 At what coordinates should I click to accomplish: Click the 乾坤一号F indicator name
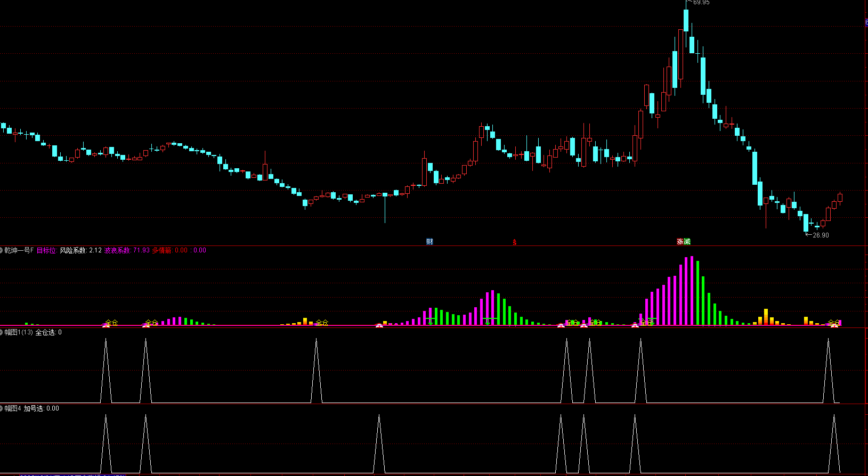[x=19, y=250]
